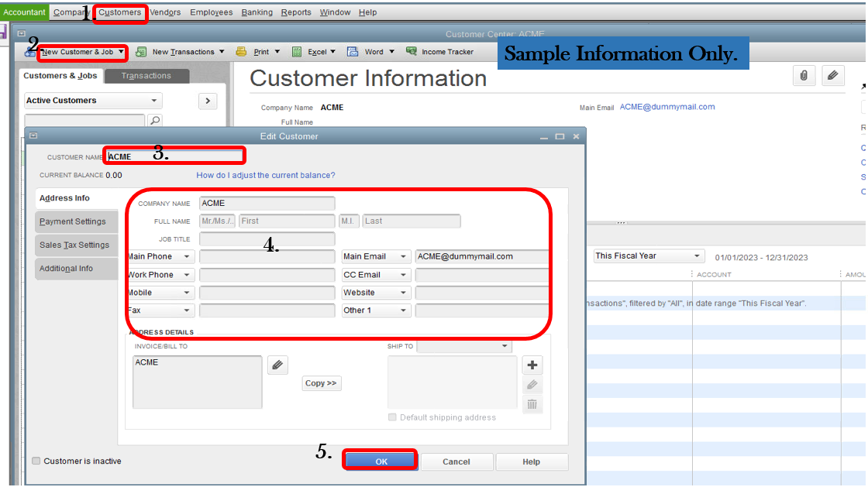The height and width of the screenshot is (487, 868).
Task: Click the Invoice/Bill To address box
Action: tap(197, 382)
